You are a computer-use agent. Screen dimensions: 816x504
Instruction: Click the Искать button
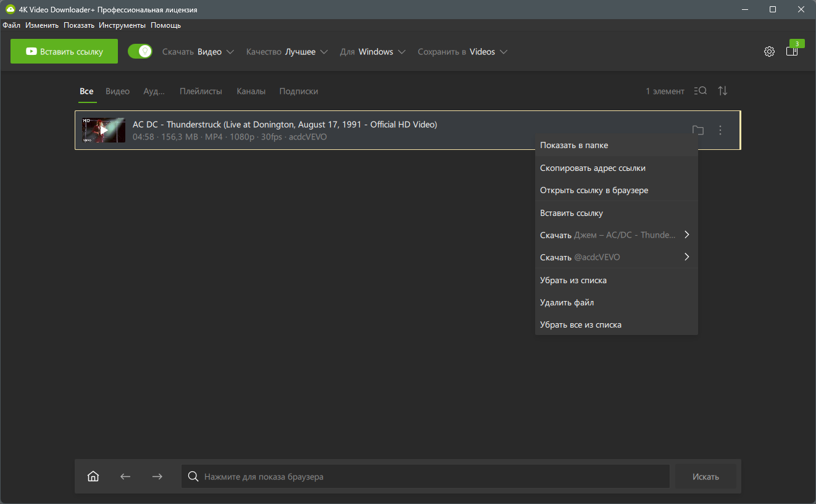tap(706, 476)
